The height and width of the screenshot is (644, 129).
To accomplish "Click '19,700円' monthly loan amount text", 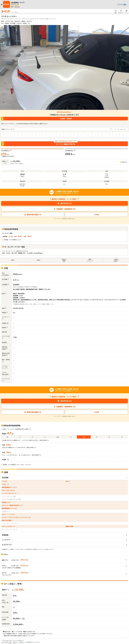I will point(20,590).
